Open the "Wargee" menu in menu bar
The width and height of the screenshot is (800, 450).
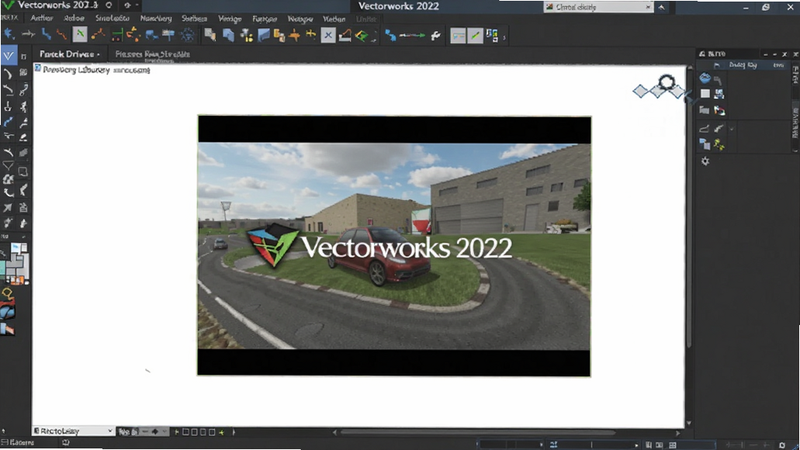pyautogui.click(x=300, y=19)
